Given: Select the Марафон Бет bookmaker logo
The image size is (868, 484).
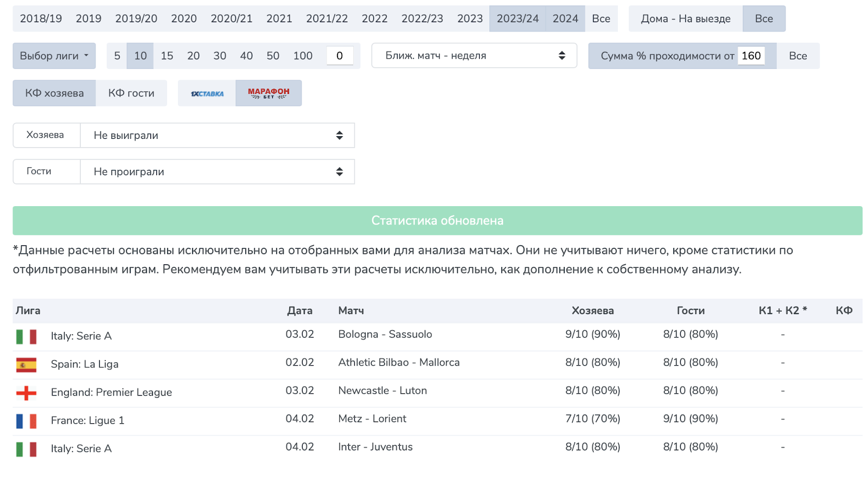Looking at the screenshot, I should pyautogui.click(x=269, y=93).
